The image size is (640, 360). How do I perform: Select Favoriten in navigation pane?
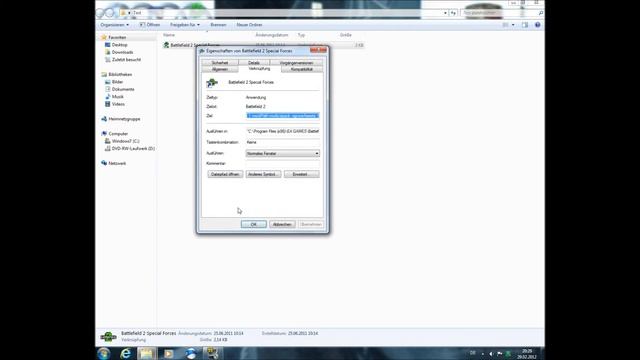[x=117, y=37]
